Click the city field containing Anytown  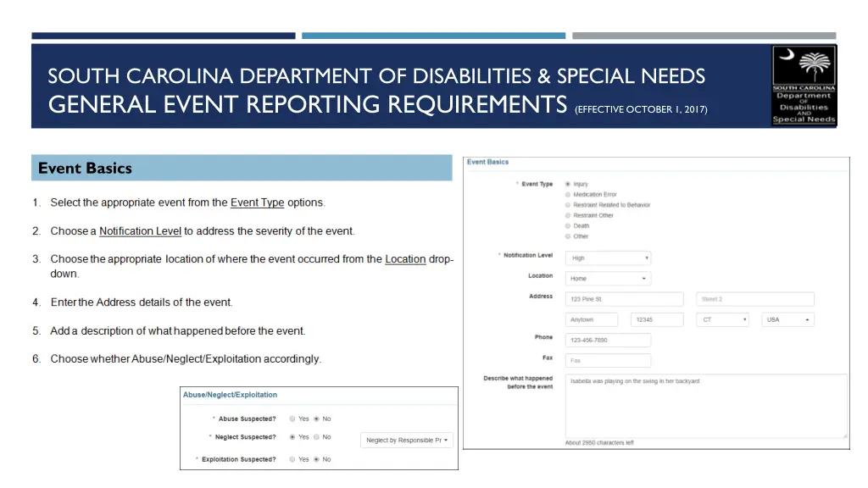[592, 320]
